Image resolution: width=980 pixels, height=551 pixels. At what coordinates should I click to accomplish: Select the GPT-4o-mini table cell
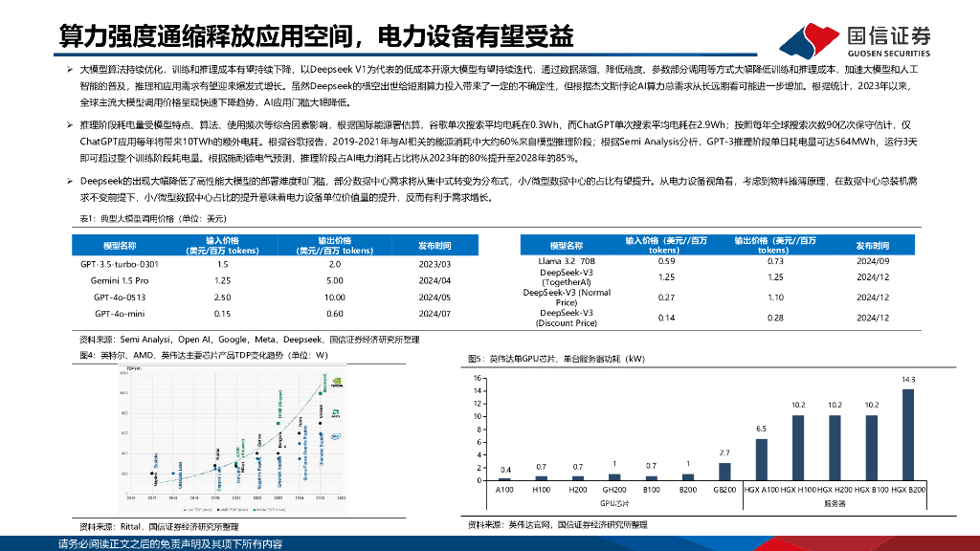pyautogui.click(x=120, y=314)
